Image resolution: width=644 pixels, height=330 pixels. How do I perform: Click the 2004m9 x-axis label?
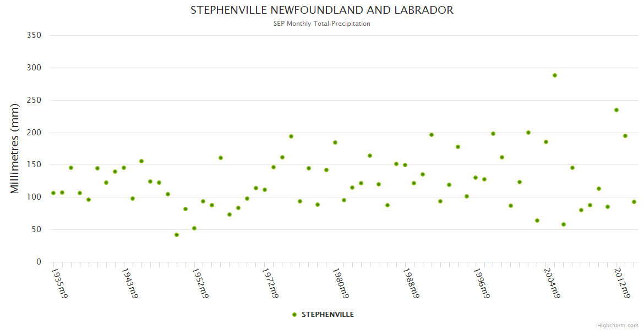point(552,283)
